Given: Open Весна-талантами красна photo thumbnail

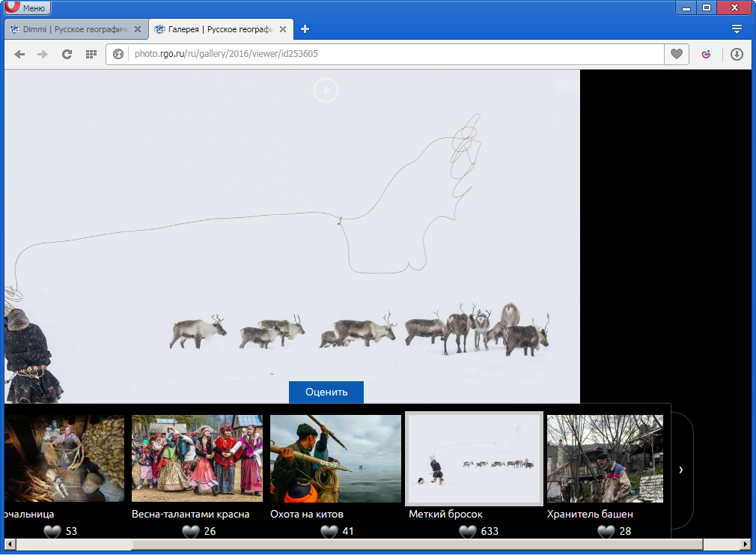Looking at the screenshot, I should [197, 458].
